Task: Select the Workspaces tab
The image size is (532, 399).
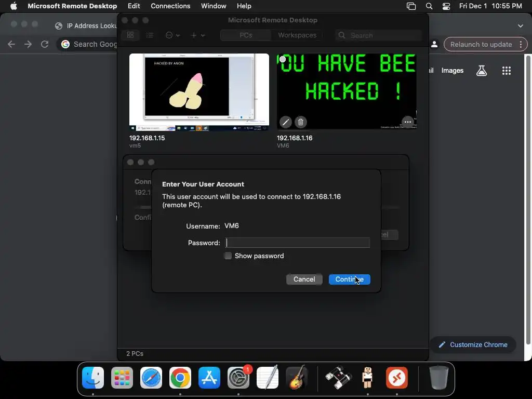Action: [297, 35]
